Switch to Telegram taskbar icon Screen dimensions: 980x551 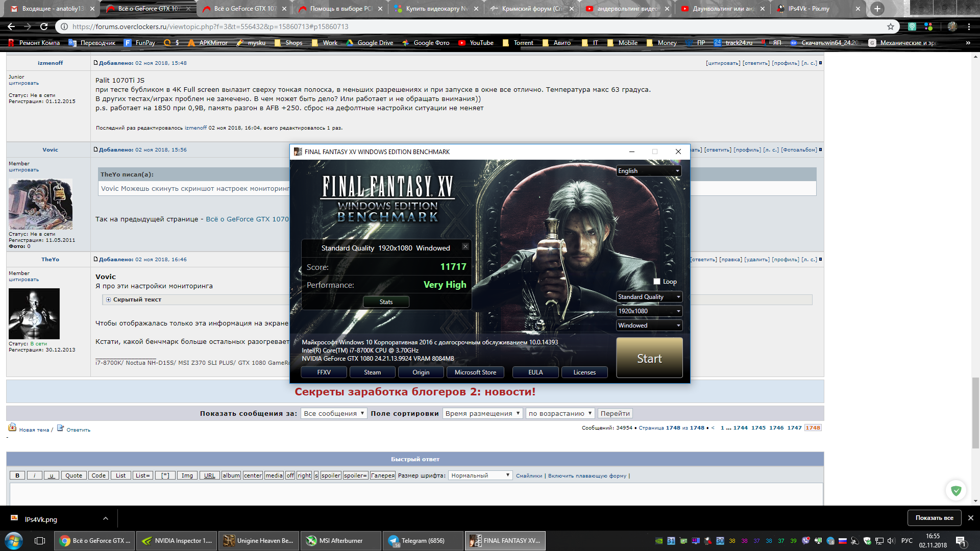click(423, 541)
